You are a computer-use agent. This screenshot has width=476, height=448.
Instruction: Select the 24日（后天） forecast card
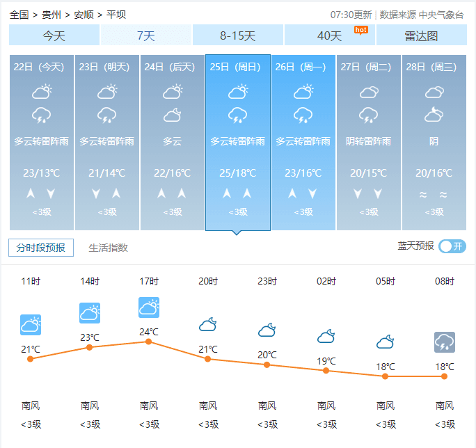(173, 143)
